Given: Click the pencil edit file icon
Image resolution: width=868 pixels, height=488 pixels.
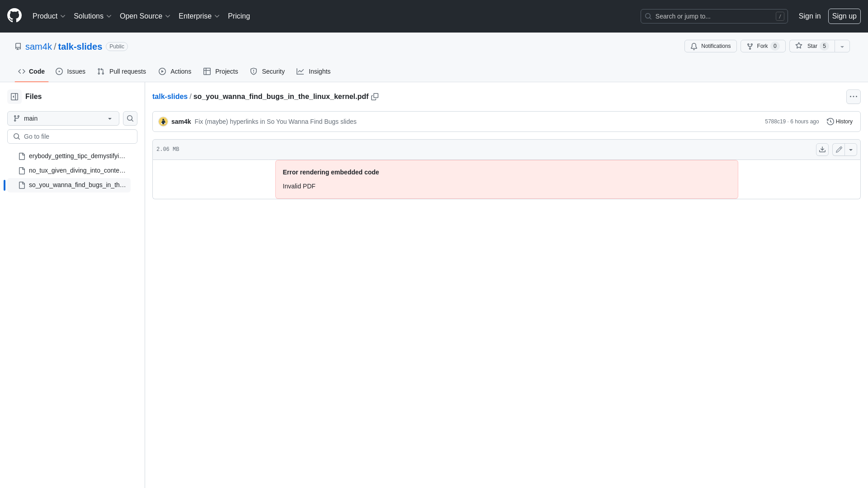Looking at the screenshot, I should [x=839, y=150].
